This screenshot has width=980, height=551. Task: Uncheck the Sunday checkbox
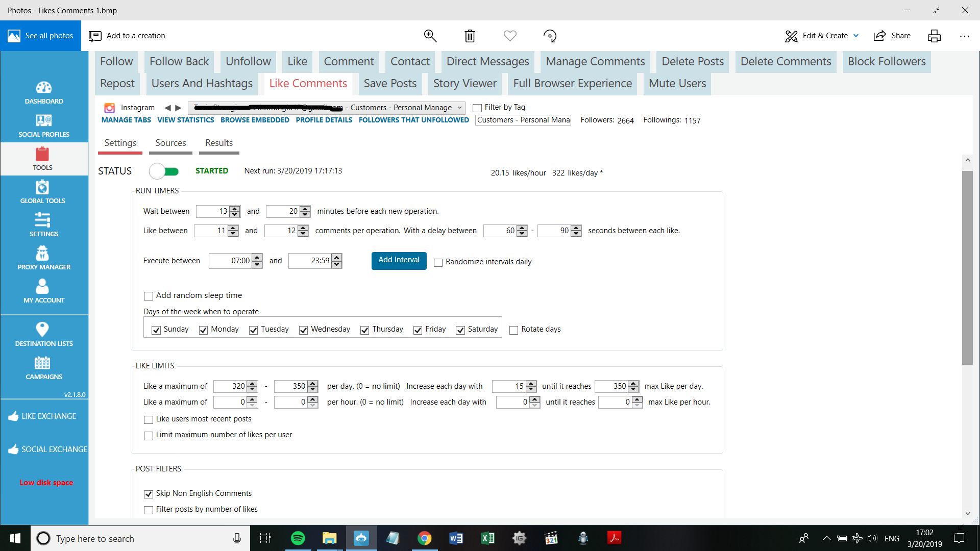pos(156,330)
